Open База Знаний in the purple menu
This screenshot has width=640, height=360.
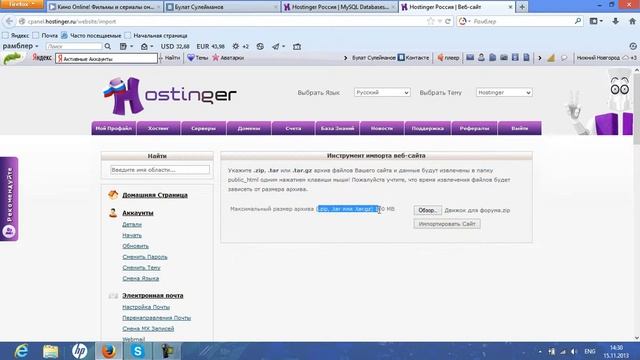tap(338, 128)
